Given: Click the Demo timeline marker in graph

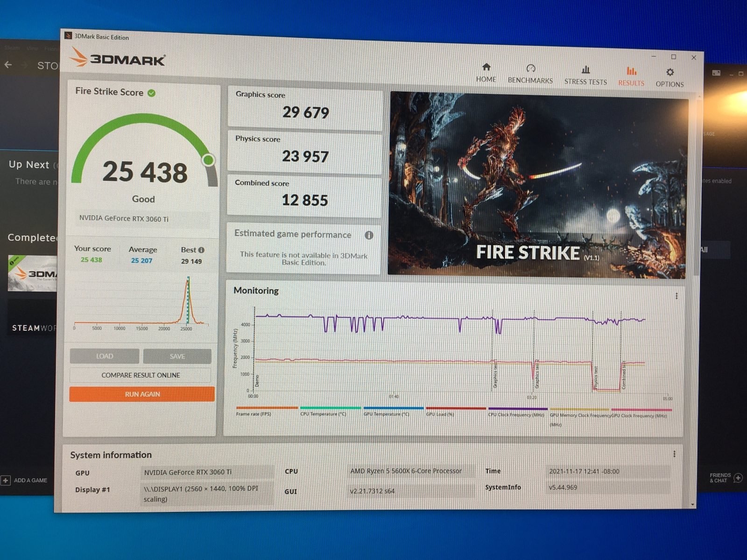Looking at the screenshot, I should pyautogui.click(x=257, y=381).
